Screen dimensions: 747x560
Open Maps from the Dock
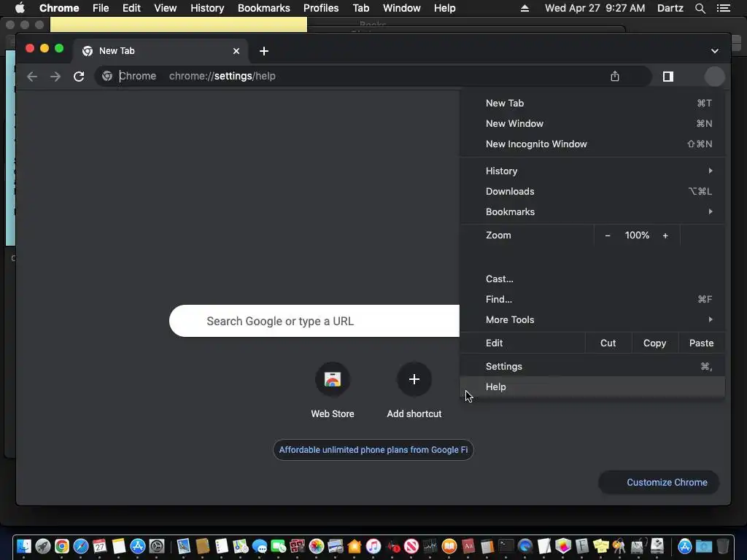click(241, 546)
